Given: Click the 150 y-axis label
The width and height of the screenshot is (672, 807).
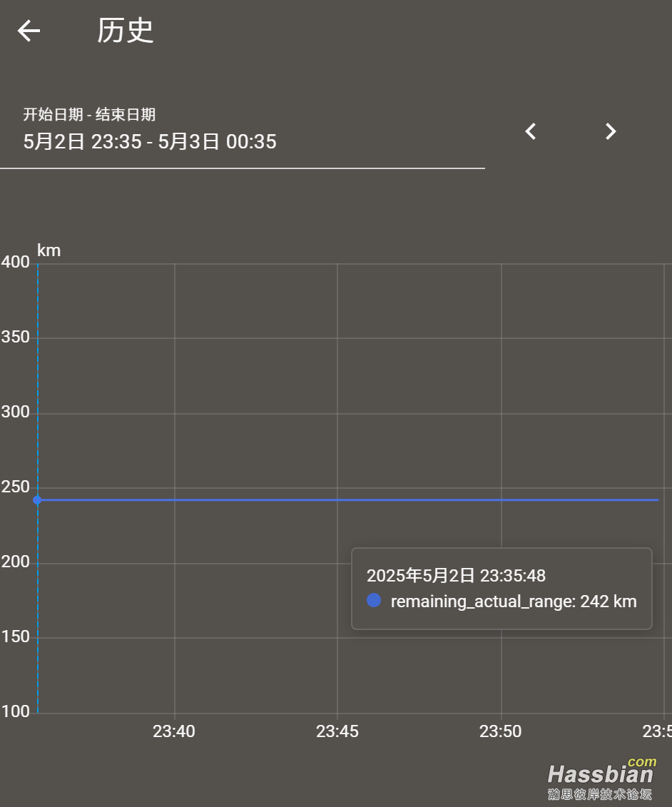Looking at the screenshot, I should [x=16, y=636].
